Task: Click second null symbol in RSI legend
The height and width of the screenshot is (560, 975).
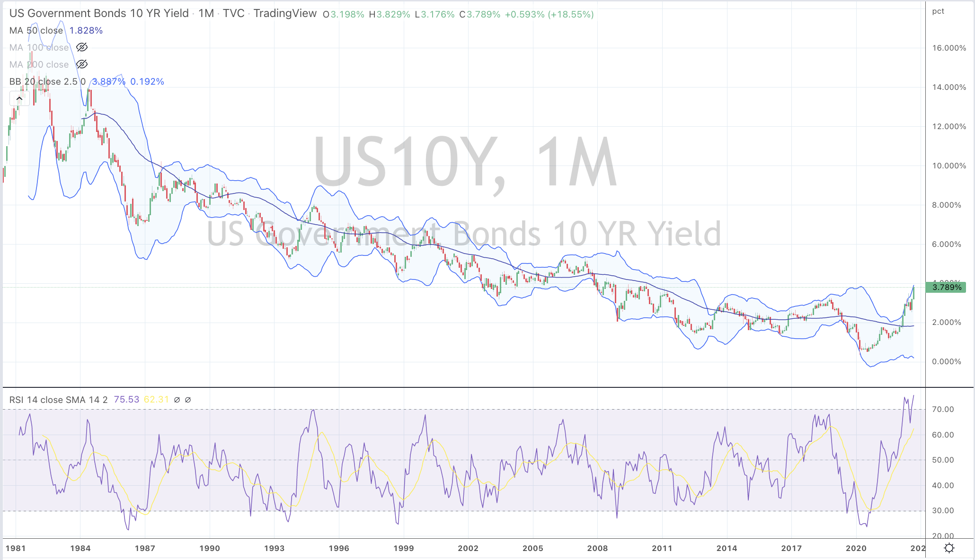Action: click(188, 400)
